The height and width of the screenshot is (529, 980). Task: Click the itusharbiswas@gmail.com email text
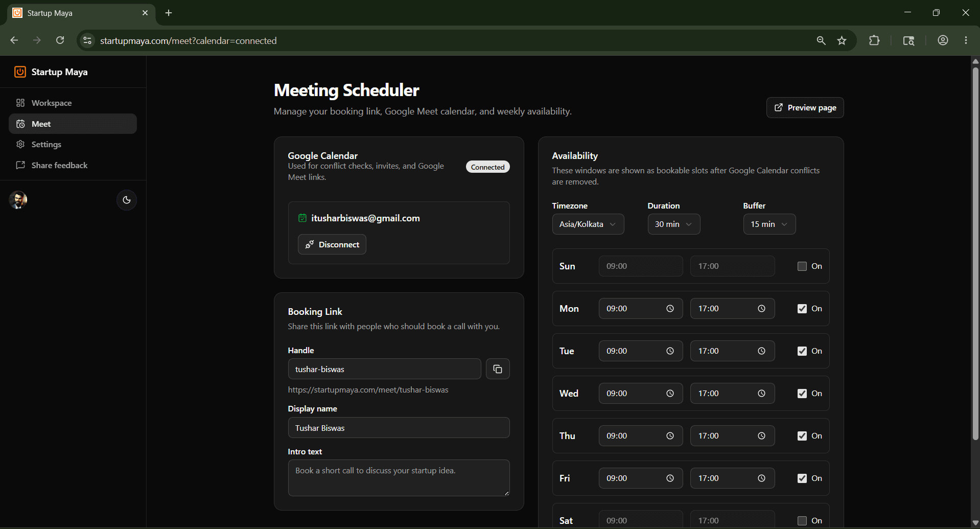tap(365, 218)
